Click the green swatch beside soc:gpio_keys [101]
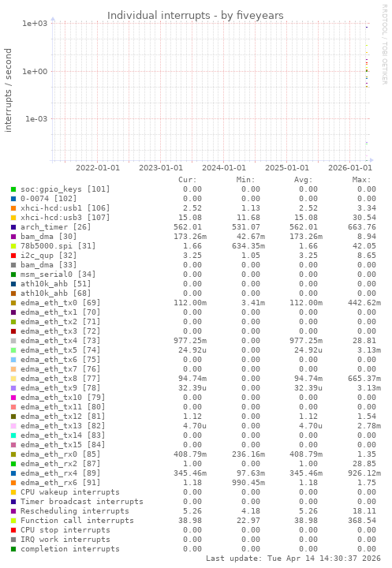This screenshot has height=568, width=392. point(13,189)
